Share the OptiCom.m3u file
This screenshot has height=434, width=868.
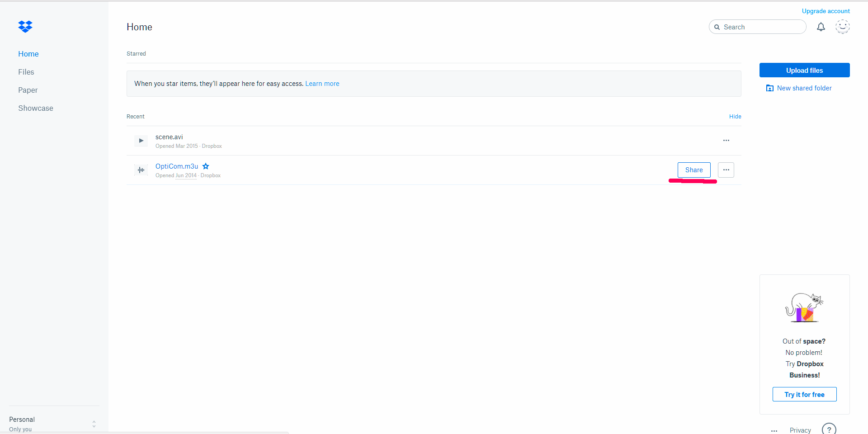(x=694, y=170)
